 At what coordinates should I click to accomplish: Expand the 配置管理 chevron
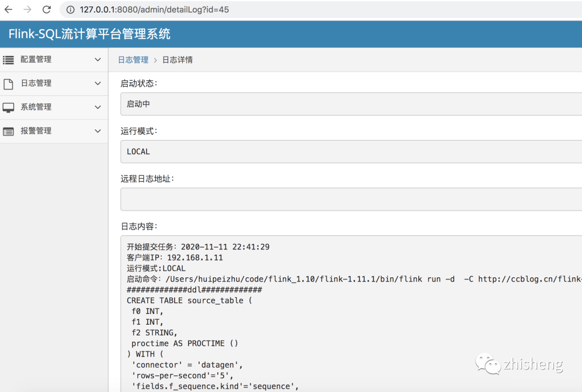click(98, 59)
